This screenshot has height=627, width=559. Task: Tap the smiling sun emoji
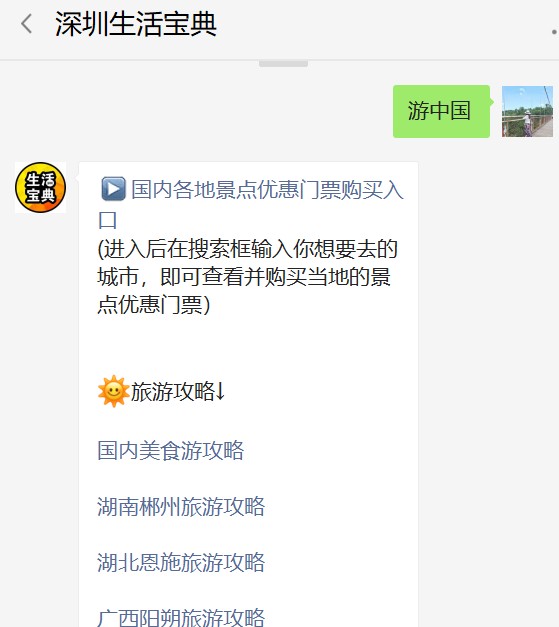tap(114, 391)
